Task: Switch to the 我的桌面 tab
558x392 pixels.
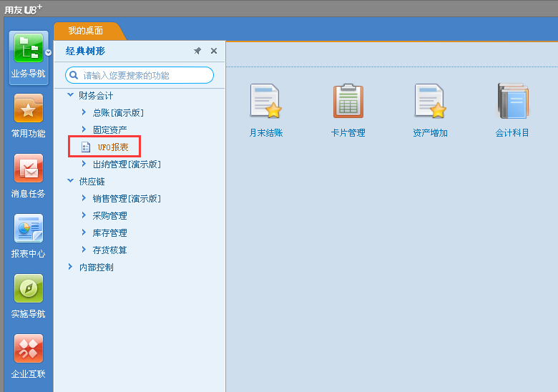Action: [86, 31]
